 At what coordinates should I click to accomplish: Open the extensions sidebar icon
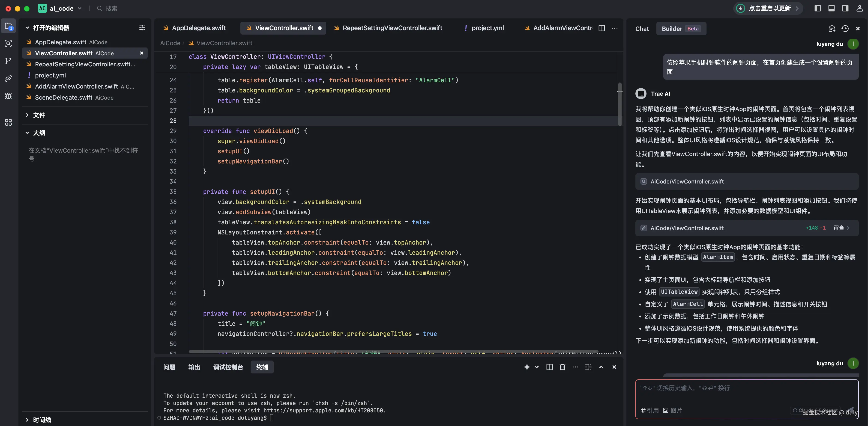[x=9, y=123]
